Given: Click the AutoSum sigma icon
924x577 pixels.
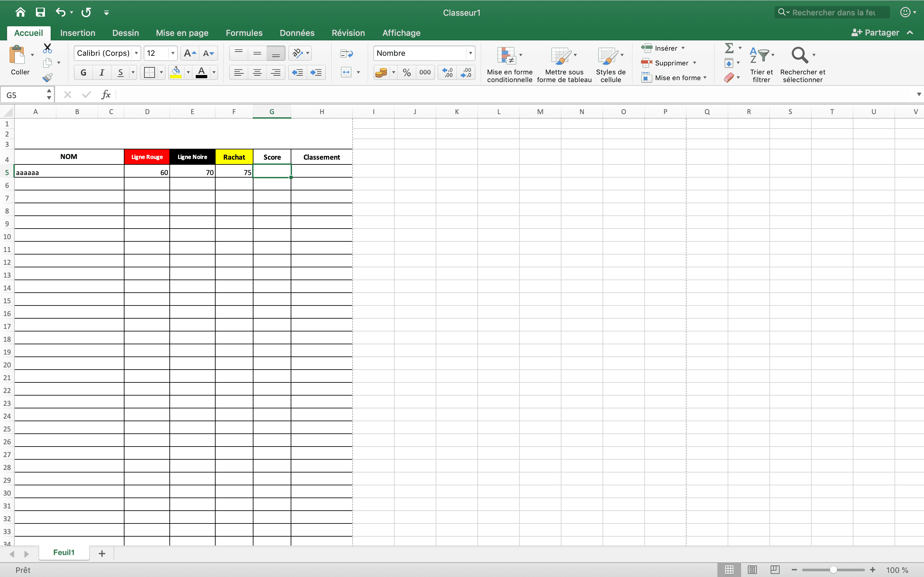Looking at the screenshot, I should tap(729, 48).
